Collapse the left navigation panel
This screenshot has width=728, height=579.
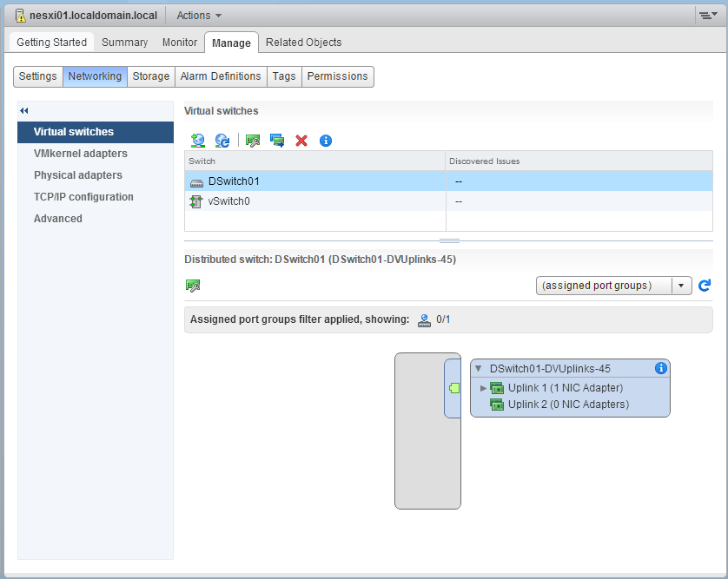(x=24, y=111)
